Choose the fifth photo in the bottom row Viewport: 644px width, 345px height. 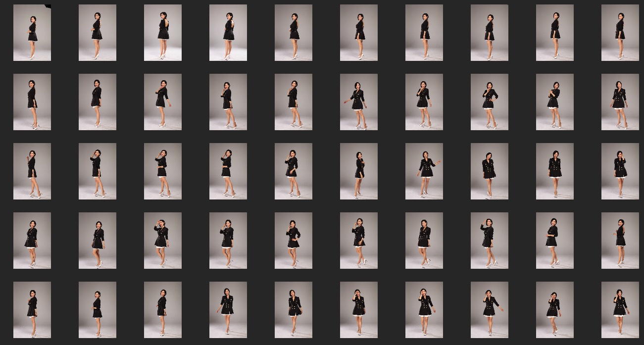[294, 310]
